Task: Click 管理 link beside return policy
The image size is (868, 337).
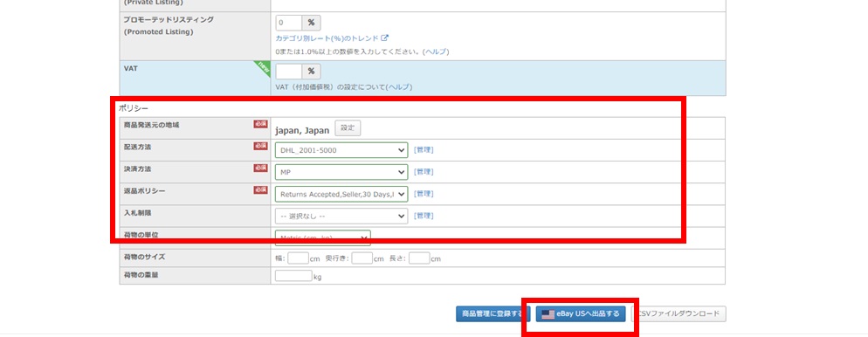Action: 424,194
